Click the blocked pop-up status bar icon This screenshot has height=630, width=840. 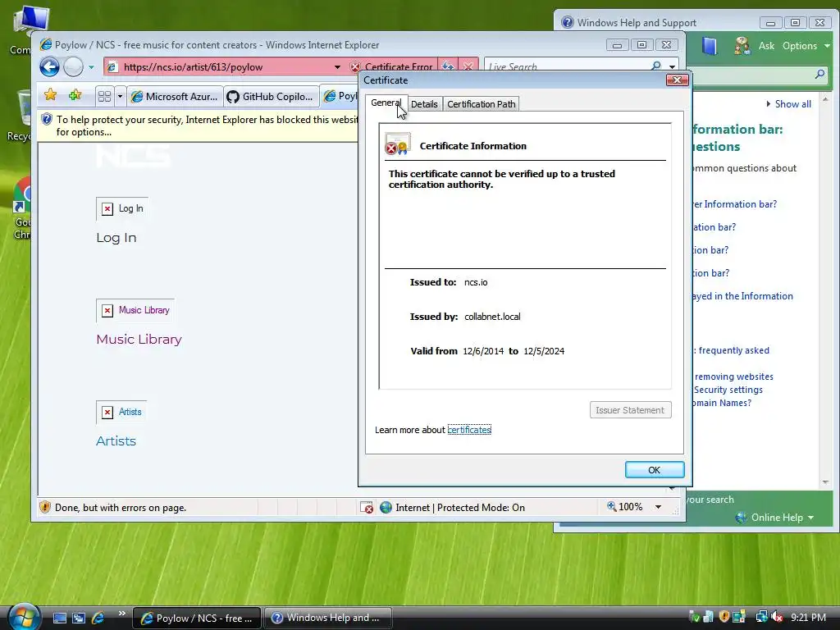[x=367, y=507]
